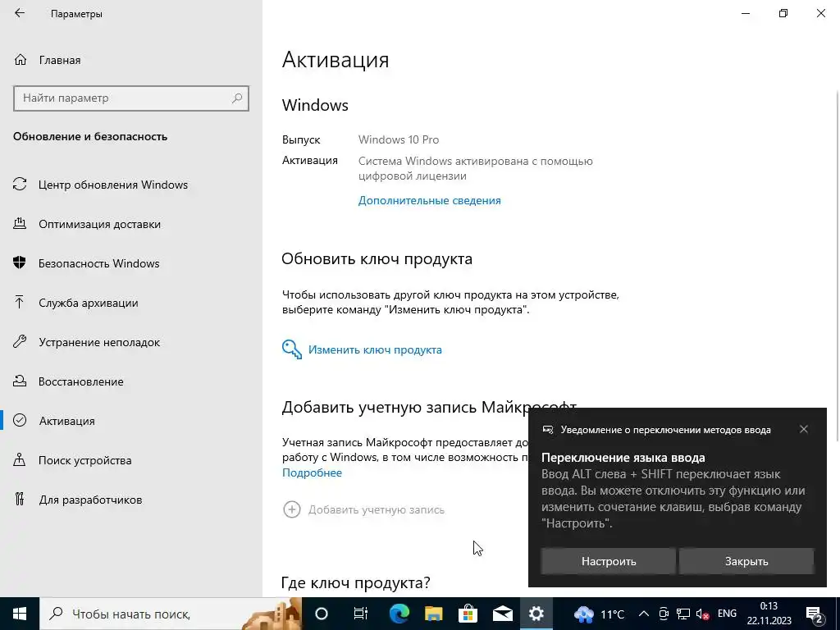The width and height of the screenshot is (840, 630).
Task: Restore down the Параметры window
Action: click(783, 13)
